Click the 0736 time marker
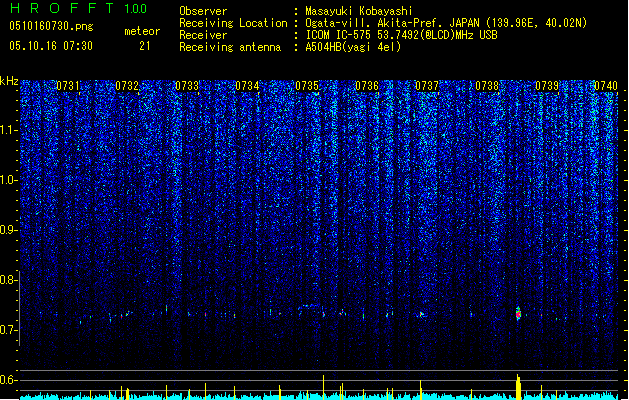Viewport: 629px width, 400px height. tap(367, 86)
